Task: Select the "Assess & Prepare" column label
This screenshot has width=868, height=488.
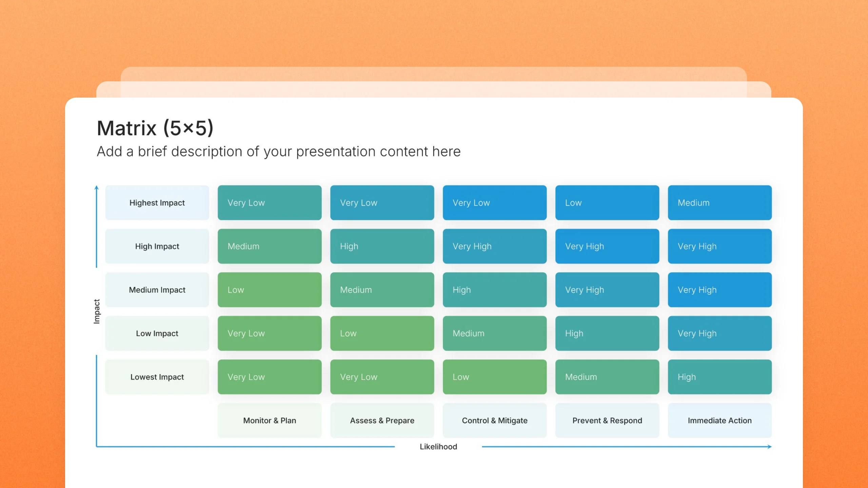Action: (382, 421)
